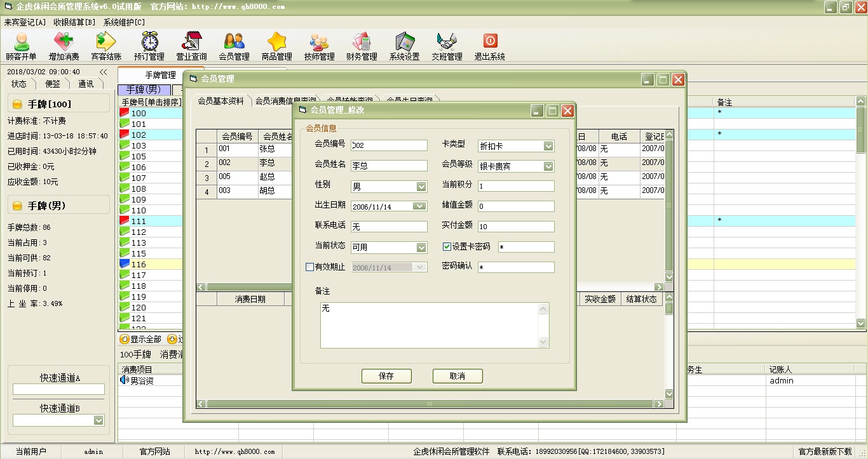Open the 会员等级 dropdown list
The image size is (868, 459).
548,166
